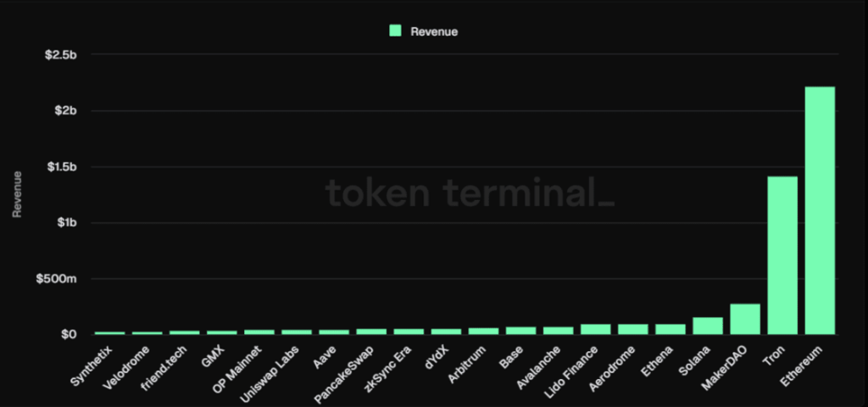
Task: Click the Avalanche x-axis label
Action: (x=538, y=366)
